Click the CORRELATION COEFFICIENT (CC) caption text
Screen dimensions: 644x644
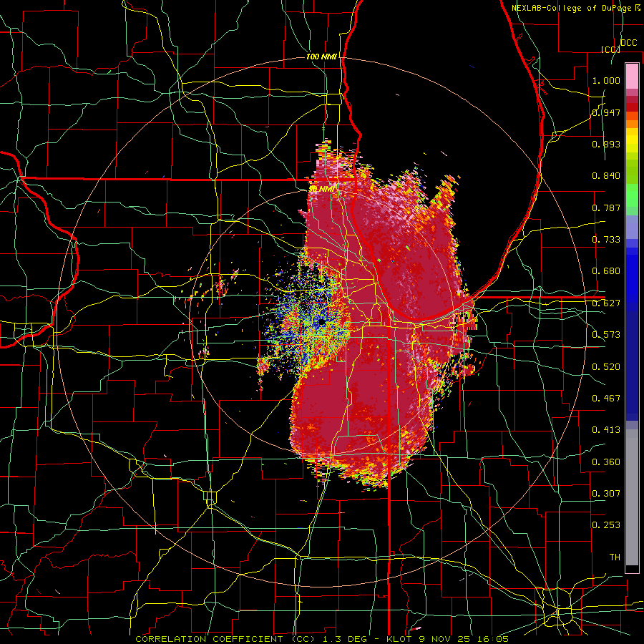[x=225, y=639]
